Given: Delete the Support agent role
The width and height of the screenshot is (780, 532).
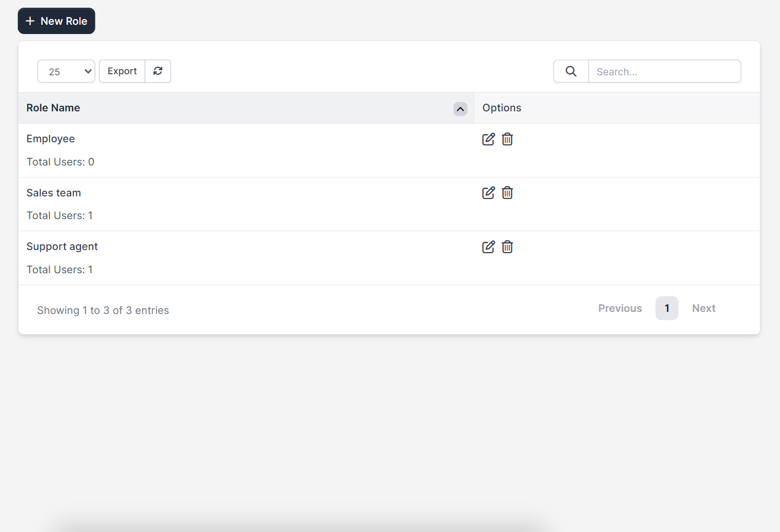Looking at the screenshot, I should [508, 247].
